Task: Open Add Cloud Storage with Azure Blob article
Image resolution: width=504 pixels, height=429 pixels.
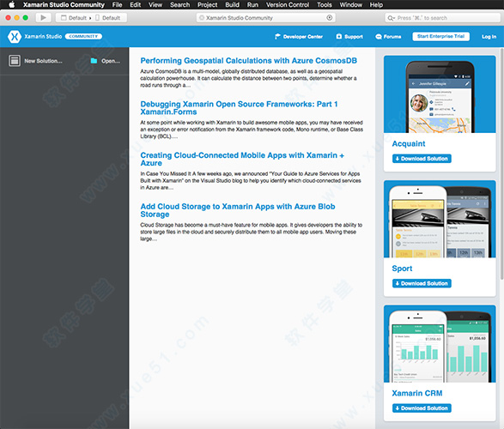Action: 238,210
